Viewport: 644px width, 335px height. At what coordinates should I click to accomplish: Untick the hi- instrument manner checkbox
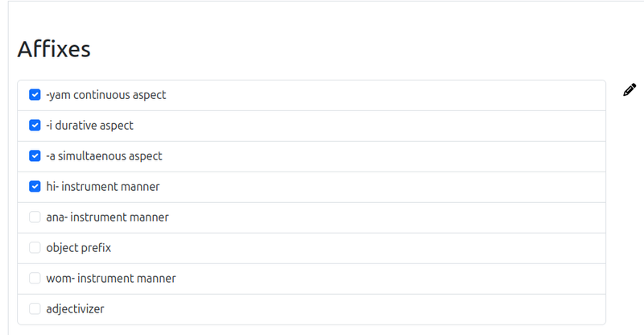(x=35, y=187)
